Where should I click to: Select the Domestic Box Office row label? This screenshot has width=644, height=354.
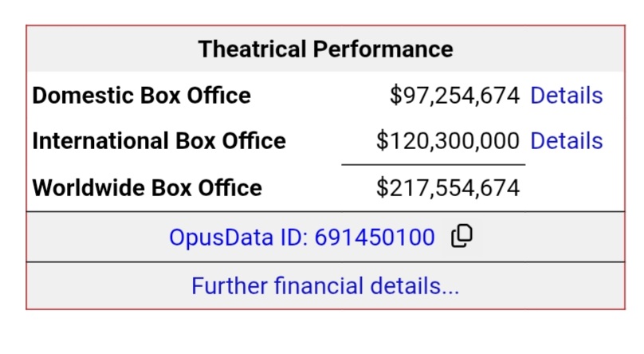141,96
